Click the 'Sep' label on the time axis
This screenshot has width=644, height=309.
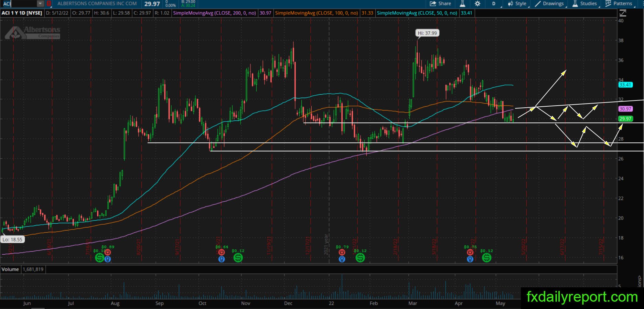[x=159, y=303]
